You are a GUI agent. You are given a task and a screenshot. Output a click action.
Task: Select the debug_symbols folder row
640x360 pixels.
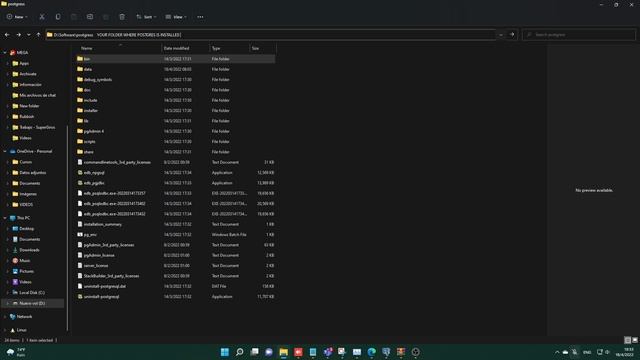(176, 80)
